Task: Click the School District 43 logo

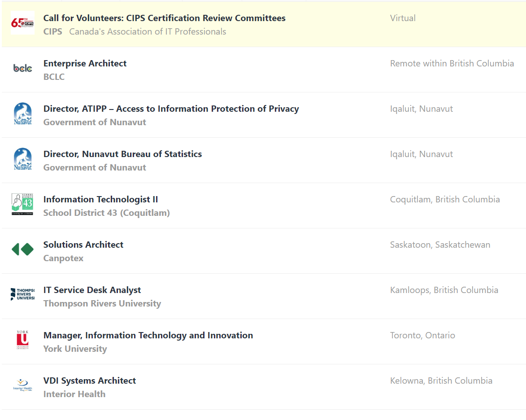Action: tap(22, 205)
